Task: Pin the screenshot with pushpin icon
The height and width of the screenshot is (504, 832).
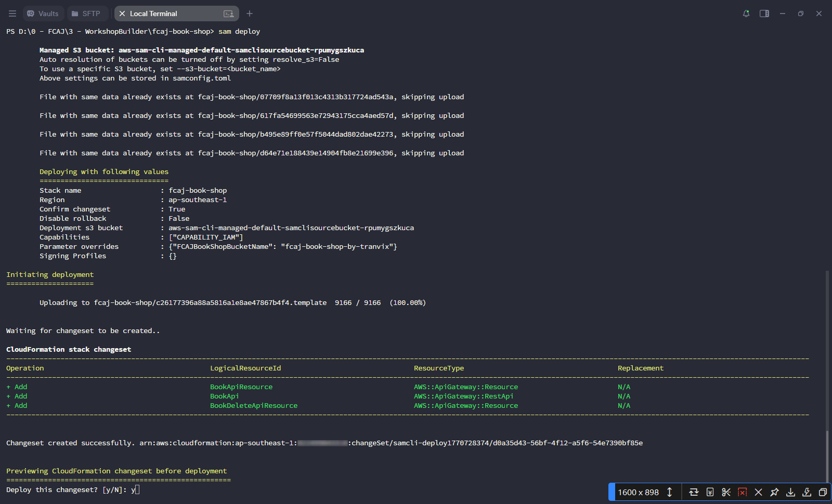Action: coord(774,492)
